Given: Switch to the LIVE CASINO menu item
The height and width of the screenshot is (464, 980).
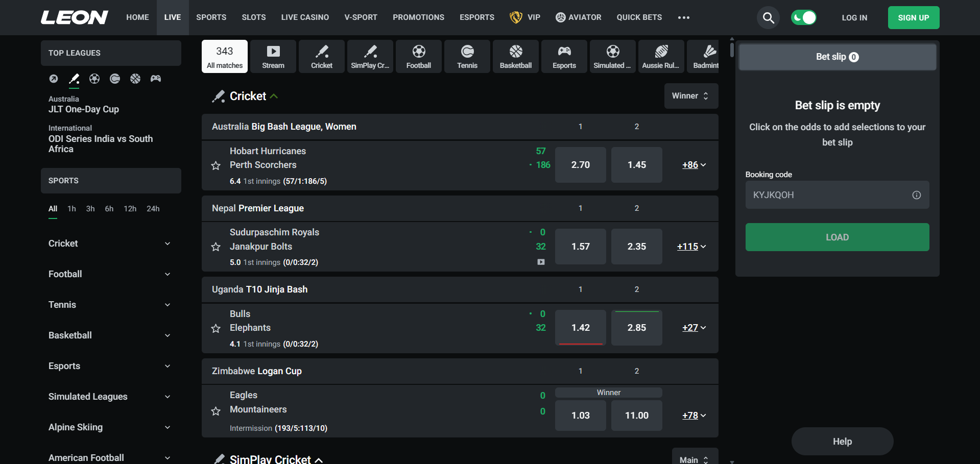Looking at the screenshot, I should tap(304, 17).
